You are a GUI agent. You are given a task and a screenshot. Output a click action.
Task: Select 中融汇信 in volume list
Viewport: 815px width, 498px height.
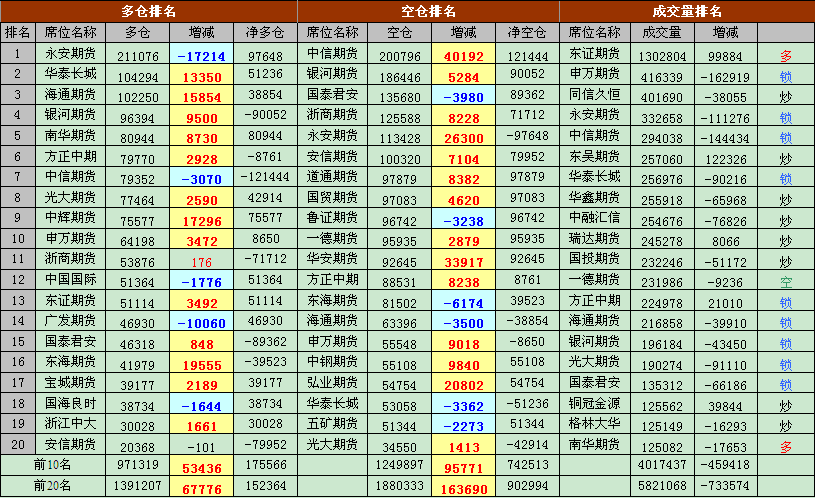tap(595, 218)
